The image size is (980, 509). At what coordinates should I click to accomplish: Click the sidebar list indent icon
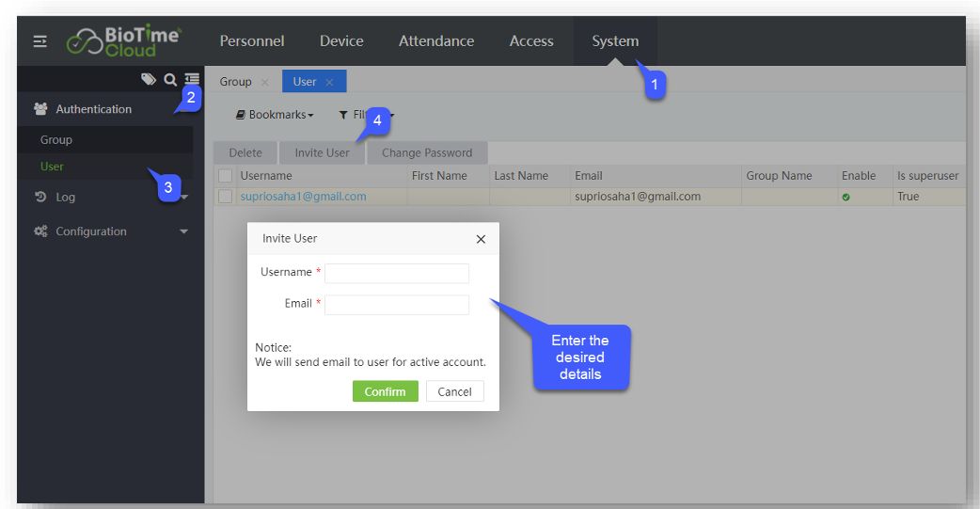(x=192, y=80)
